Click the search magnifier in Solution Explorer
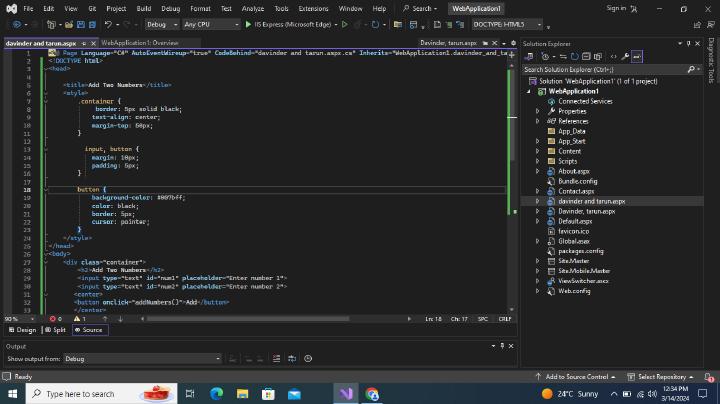 coord(691,69)
